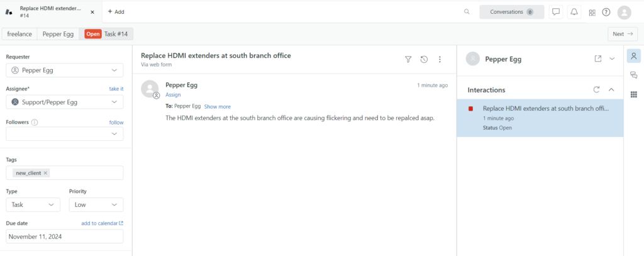Remove the new_client tag
Viewport: 644px width, 256px height.
click(x=46, y=173)
